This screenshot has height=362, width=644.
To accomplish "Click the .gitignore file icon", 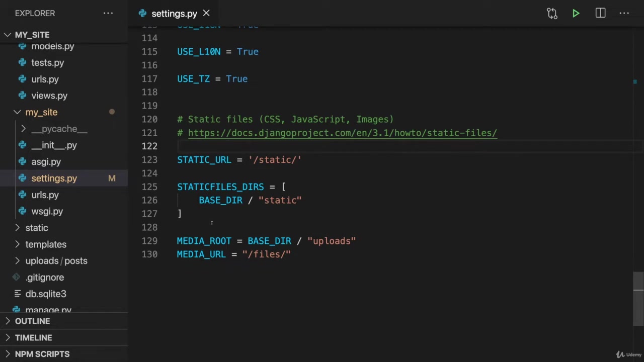I will pyautogui.click(x=17, y=278).
